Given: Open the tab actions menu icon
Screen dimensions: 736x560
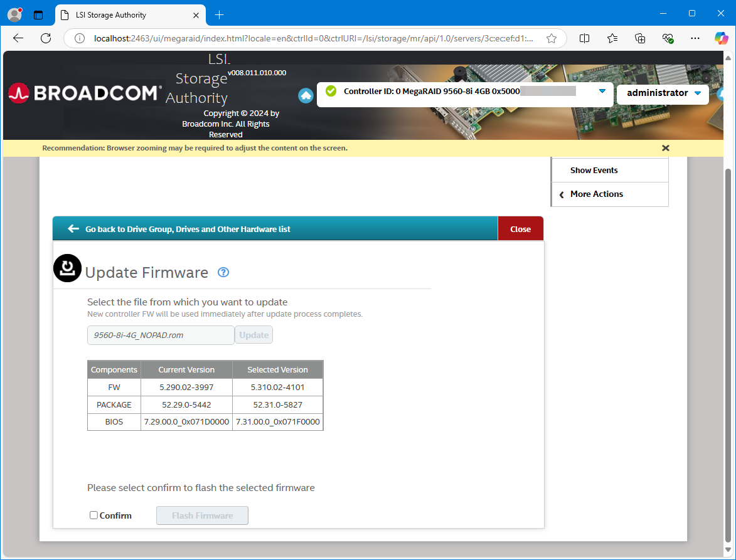Looking at the screenshot, I should click(38, 15).
